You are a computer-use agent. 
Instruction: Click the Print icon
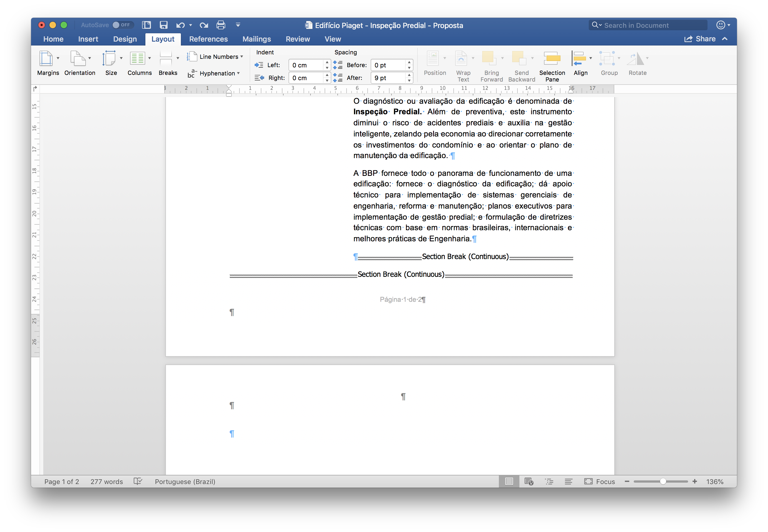click(x=221, y=25)
